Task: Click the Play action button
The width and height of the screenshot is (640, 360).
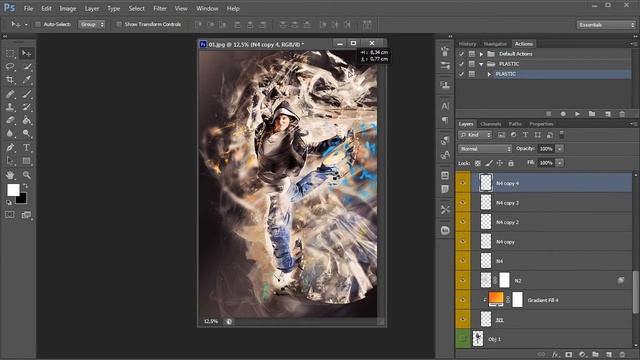Action: click(577, 114)
